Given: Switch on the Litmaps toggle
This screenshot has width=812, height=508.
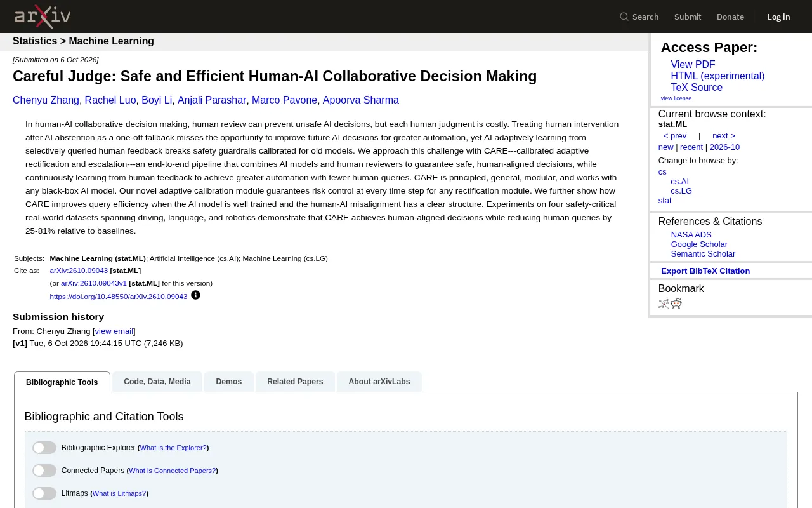Looking at the screenshot, I should click(44, 493).
